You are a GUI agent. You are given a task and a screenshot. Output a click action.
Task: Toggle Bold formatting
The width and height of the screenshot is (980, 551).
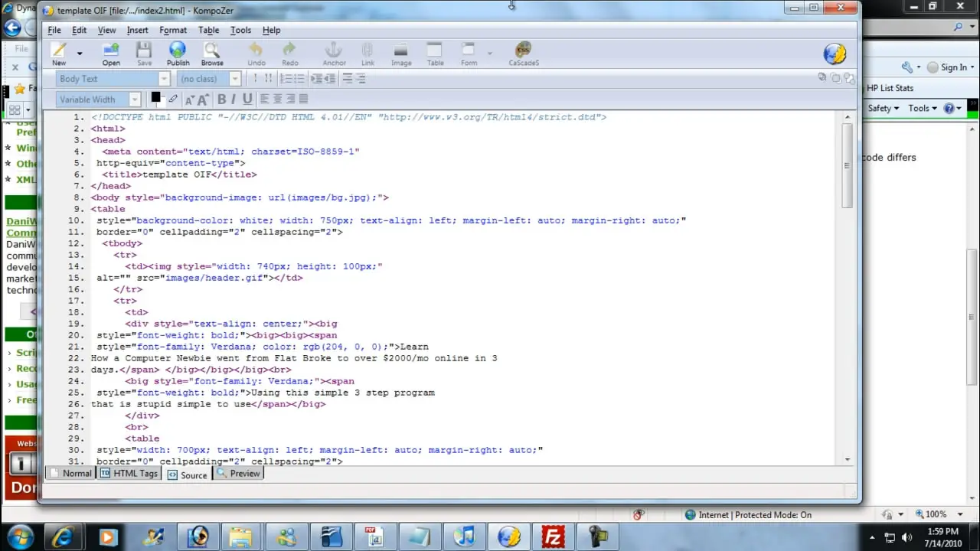pos(221,99)
